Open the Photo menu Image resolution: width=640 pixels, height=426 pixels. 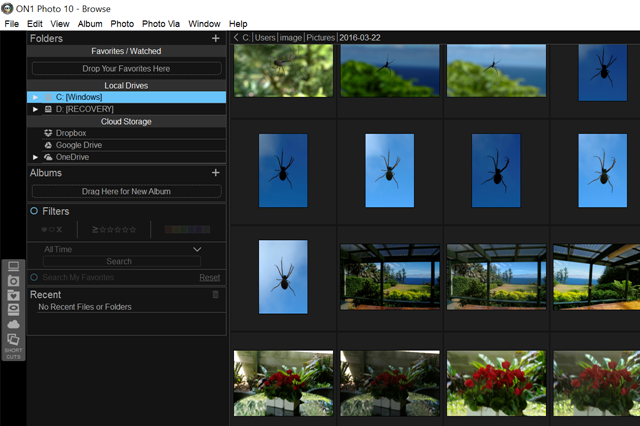point(122,23)
